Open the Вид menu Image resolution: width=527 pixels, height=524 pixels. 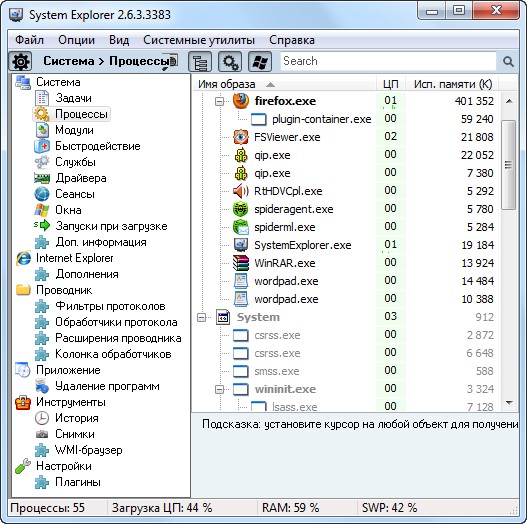(119, 40)
